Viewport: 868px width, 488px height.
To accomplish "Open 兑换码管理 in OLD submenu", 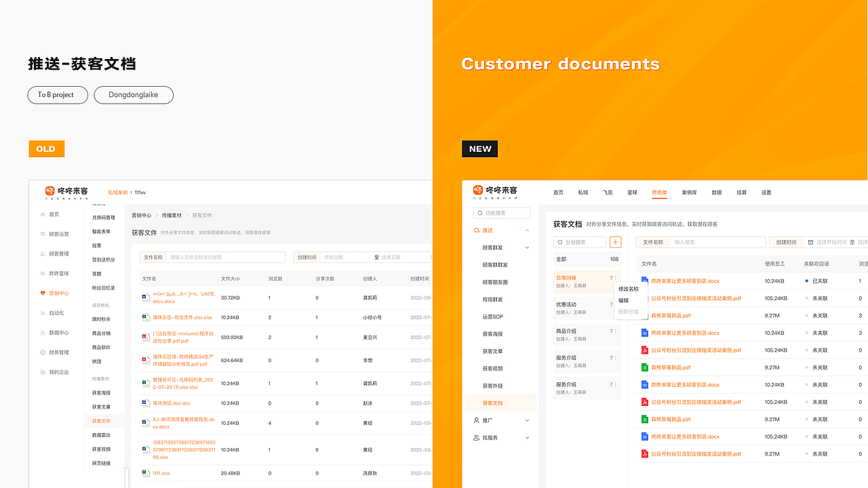I will tap(104, 218).
